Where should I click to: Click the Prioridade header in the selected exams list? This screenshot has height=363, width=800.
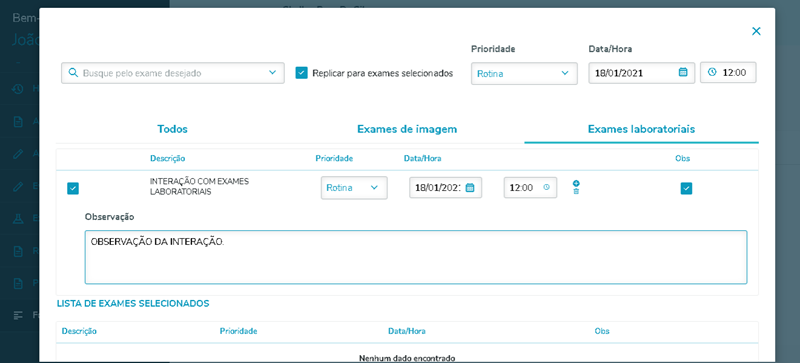point(238,331)
